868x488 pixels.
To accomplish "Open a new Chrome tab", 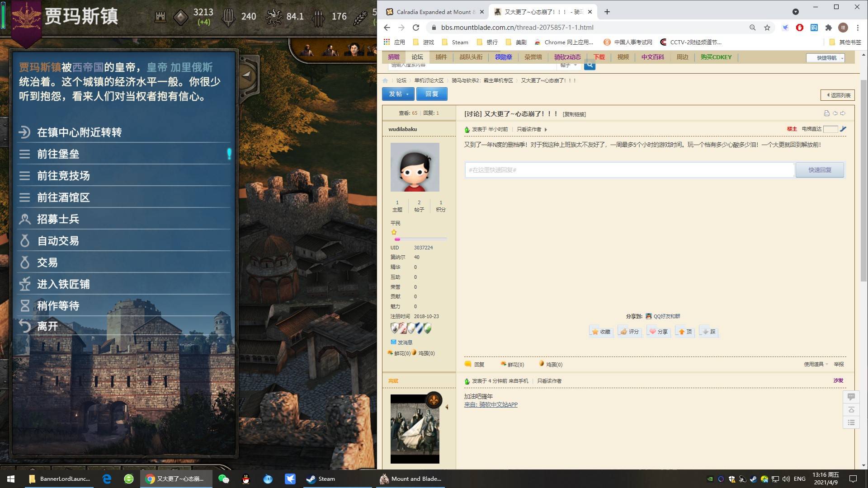I will (x=607, y=12).
